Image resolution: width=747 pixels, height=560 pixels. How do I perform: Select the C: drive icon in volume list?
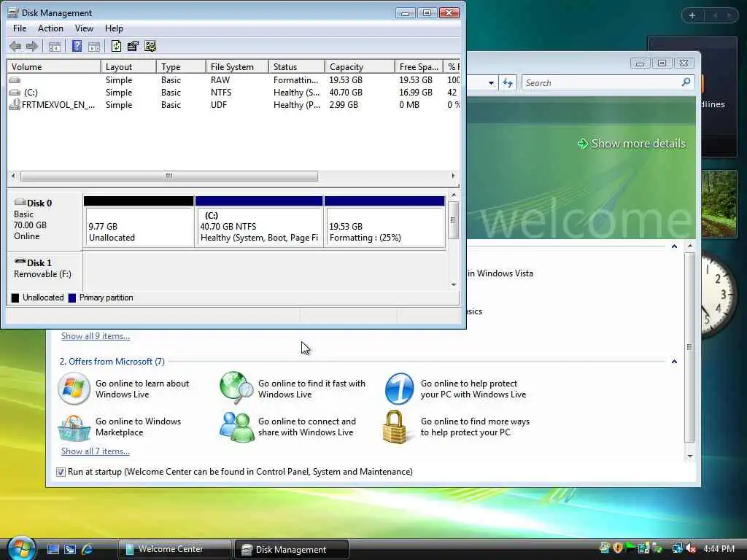(15, 93)
